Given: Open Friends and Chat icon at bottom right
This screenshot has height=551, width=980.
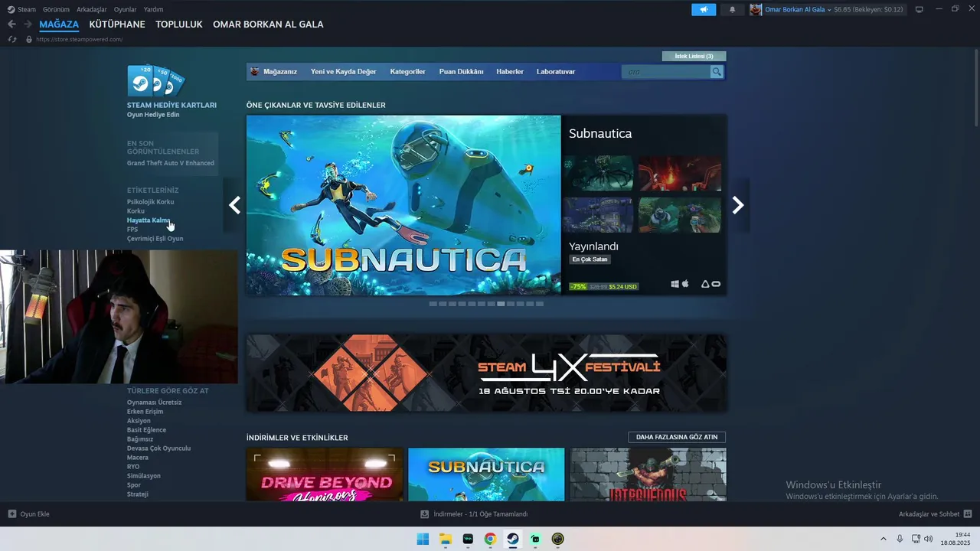Looking at the screenshot, I should coord(968,514).
